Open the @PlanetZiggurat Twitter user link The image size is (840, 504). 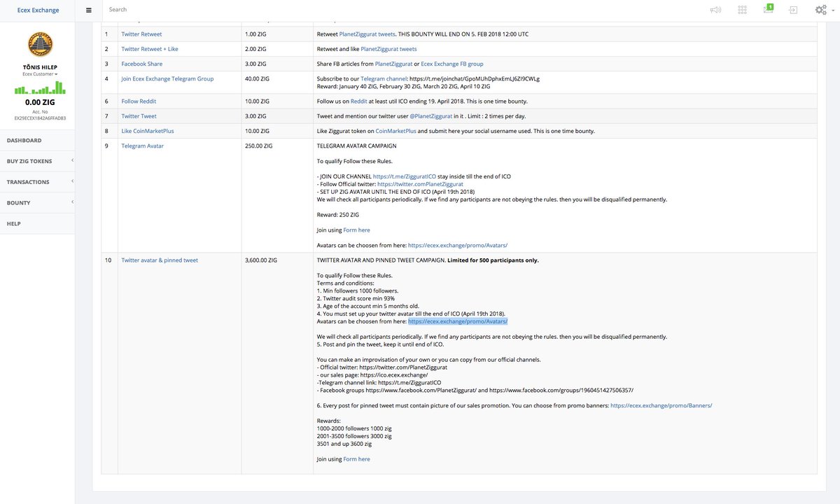coord(430,116)
